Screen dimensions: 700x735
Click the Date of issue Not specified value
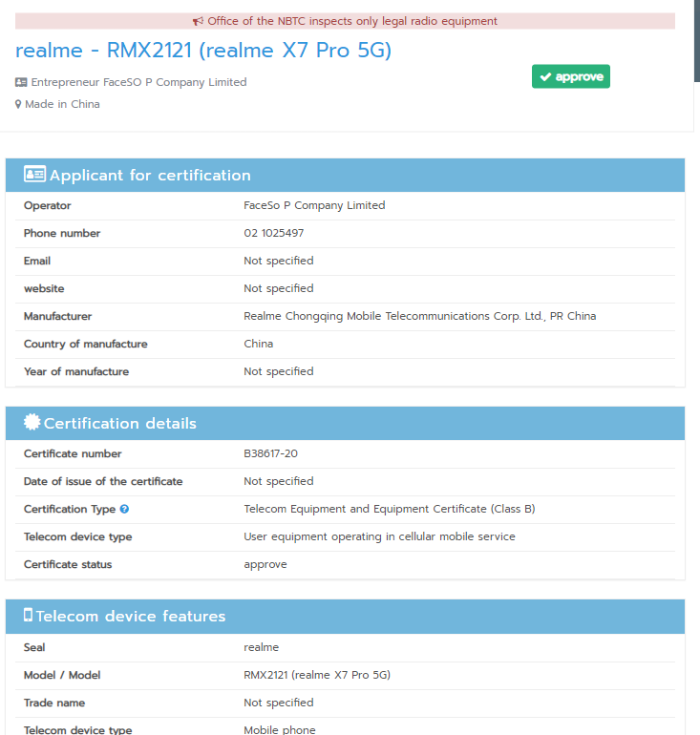click(x=279, y=481)
